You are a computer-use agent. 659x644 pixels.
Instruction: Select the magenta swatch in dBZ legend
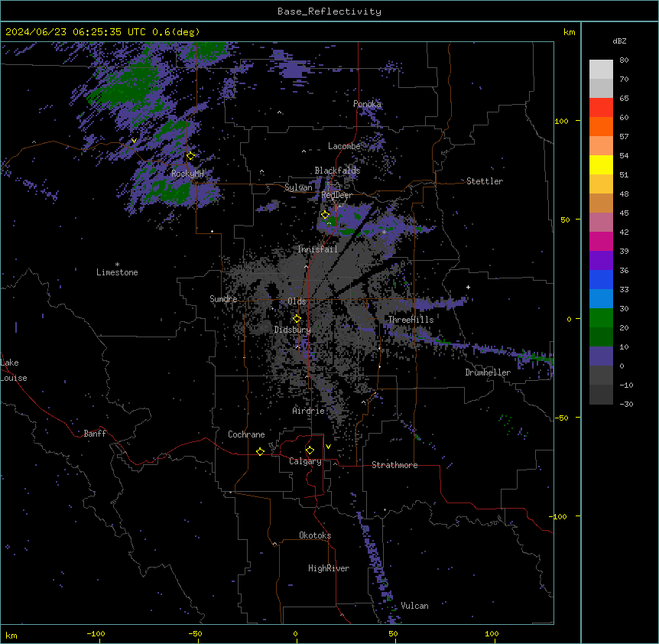tap(601, 241)
